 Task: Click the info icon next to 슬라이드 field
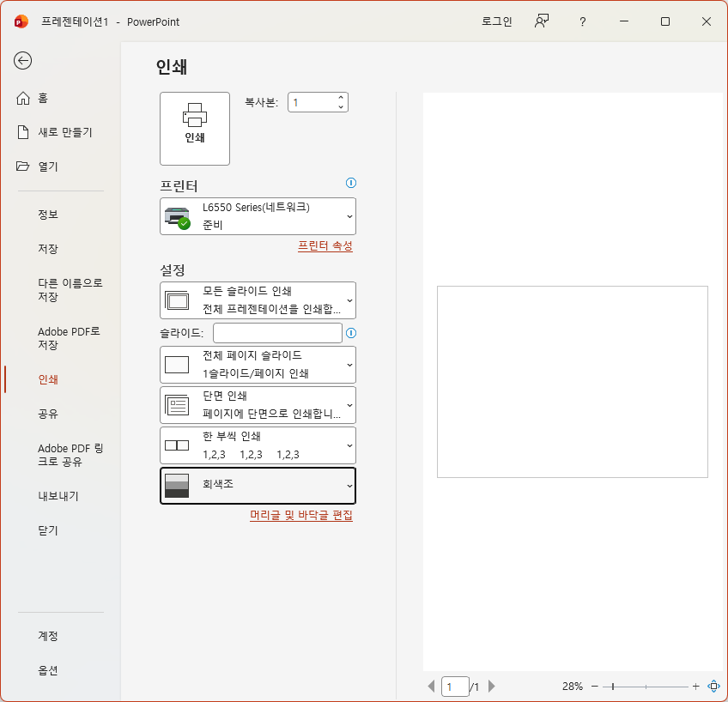(x=351, y=333)
